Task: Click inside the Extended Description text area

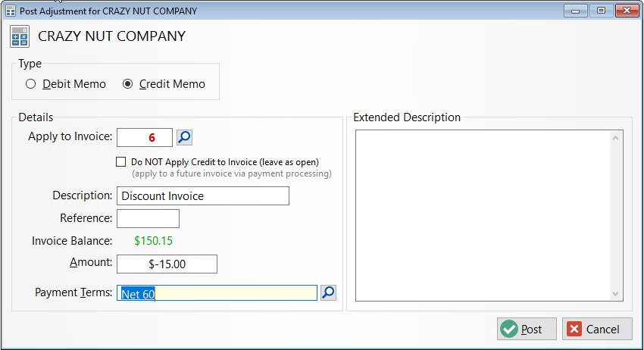Action: pyautogui.click(x=483, y=216)
